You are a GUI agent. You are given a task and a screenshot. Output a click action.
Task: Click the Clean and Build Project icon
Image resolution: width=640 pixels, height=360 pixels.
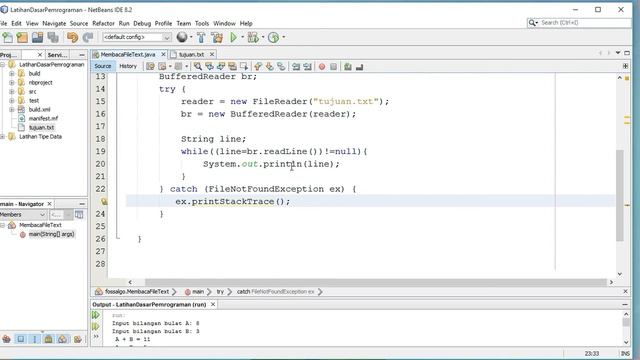pos(217,38)
